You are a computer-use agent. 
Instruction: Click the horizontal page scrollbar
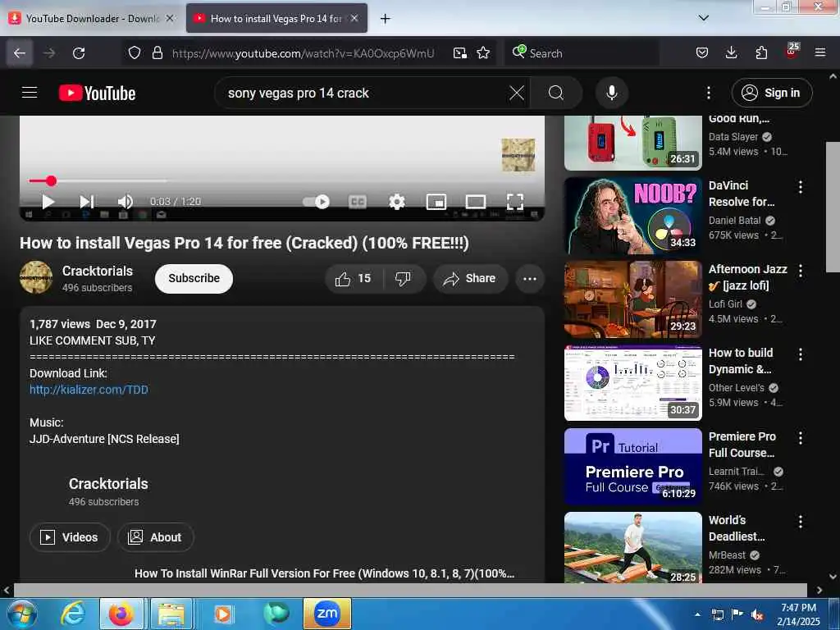pyautogui.click(x=410, y=590)
